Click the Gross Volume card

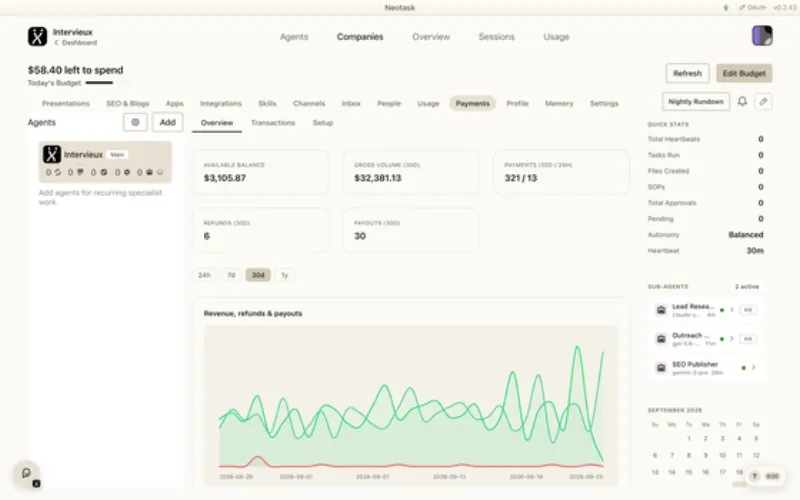(x=411, y=172)
